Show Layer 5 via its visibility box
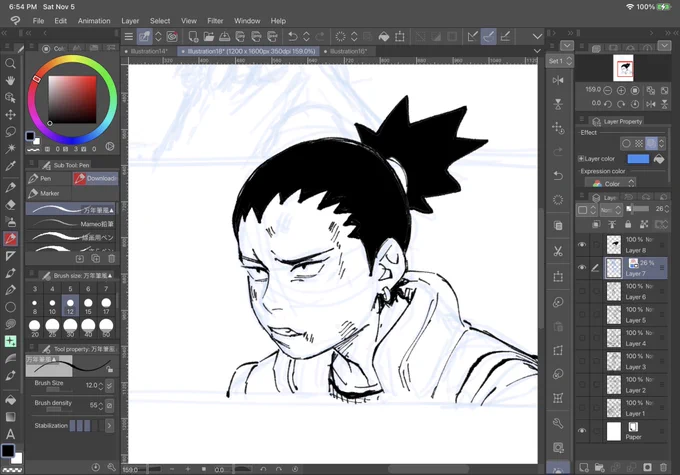The width and height of the screenshot is (680, 475). pyautogui.click(x=582, y=314)
